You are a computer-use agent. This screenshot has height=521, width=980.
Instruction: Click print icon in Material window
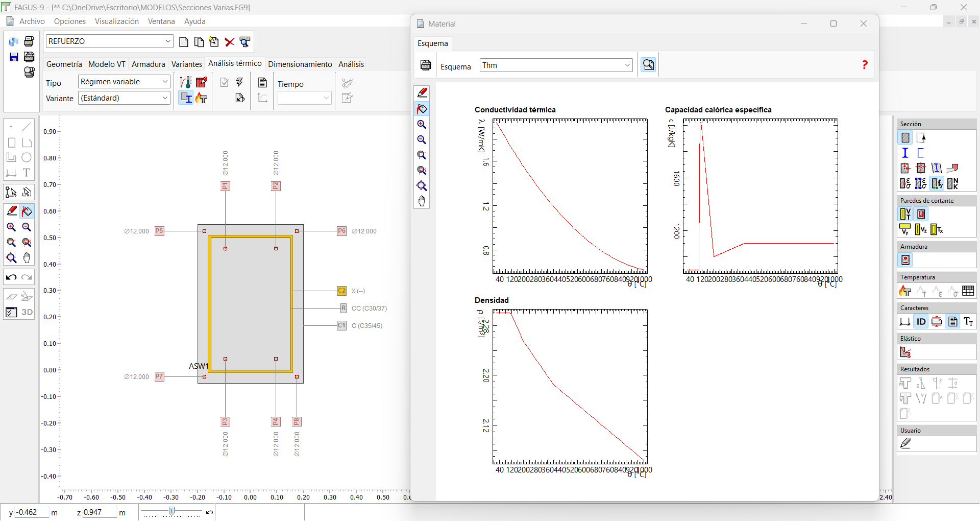(x=426, y=65)
